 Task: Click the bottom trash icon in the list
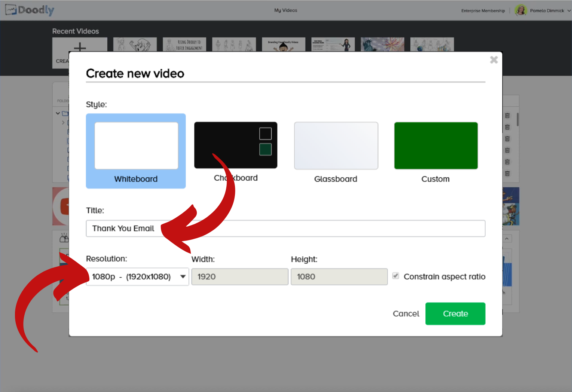pos(507,174)
